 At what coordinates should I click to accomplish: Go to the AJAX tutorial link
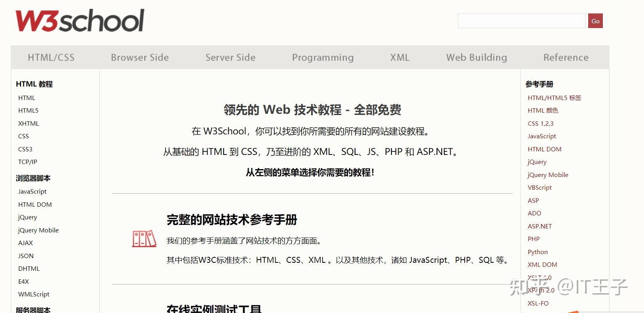click(26, 243)
